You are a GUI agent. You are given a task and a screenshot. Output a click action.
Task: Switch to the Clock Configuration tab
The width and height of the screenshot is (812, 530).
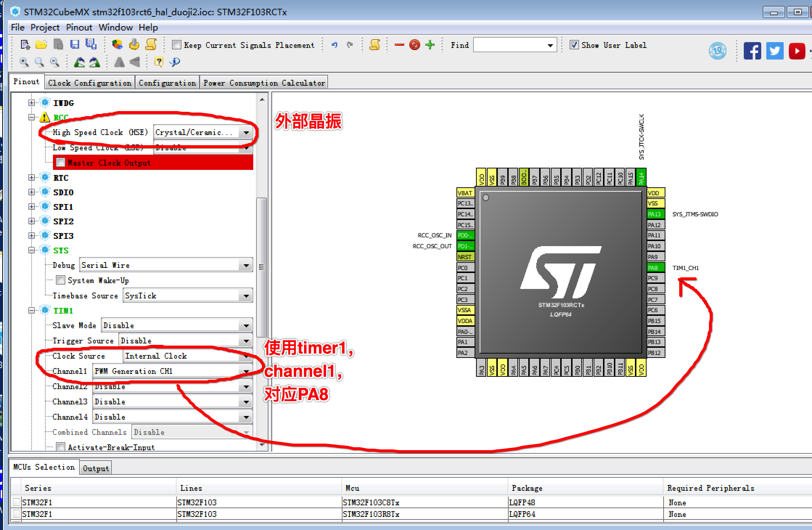click(90, 82)
